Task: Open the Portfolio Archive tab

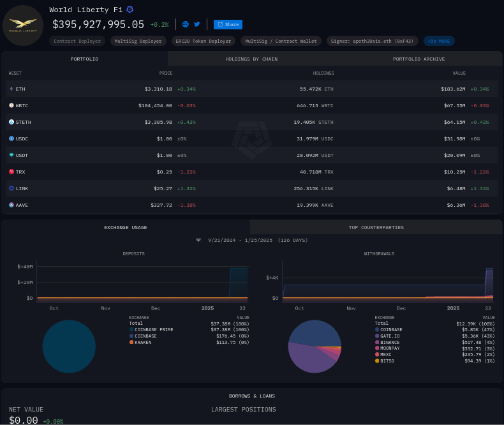Action: 419,59
